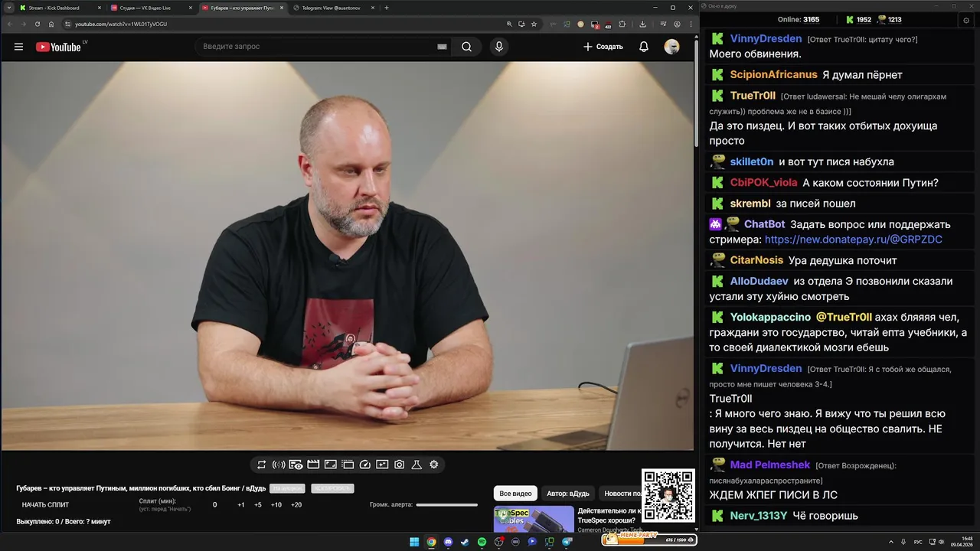
Task: Open Telegram from the taskbar
Action: tap(567, 542)
